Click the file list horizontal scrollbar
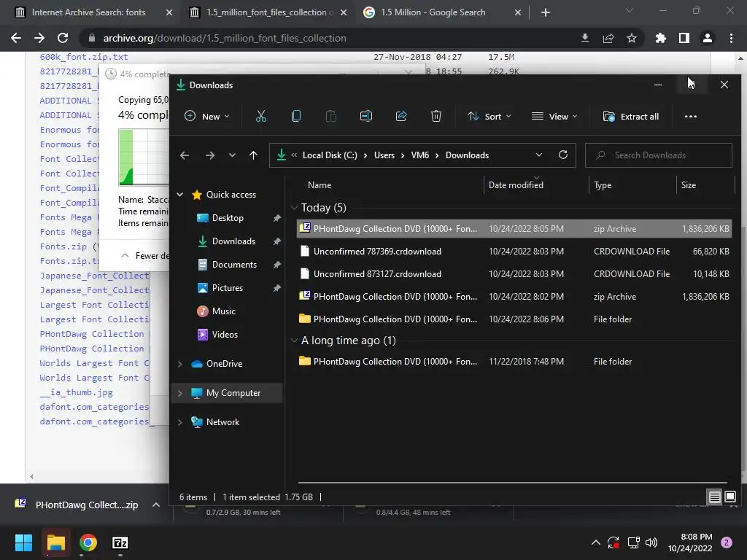The image size is (747, 560). pos(513,483)
